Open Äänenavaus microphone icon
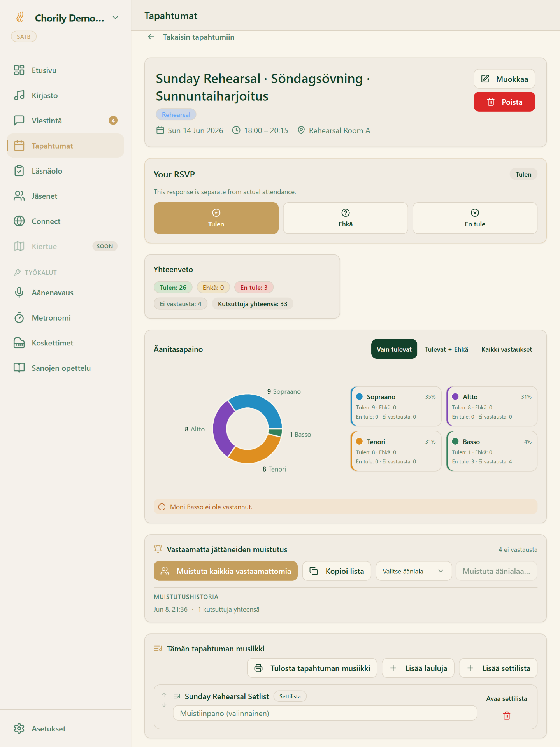Screen dimensions: 560x747 19,293
